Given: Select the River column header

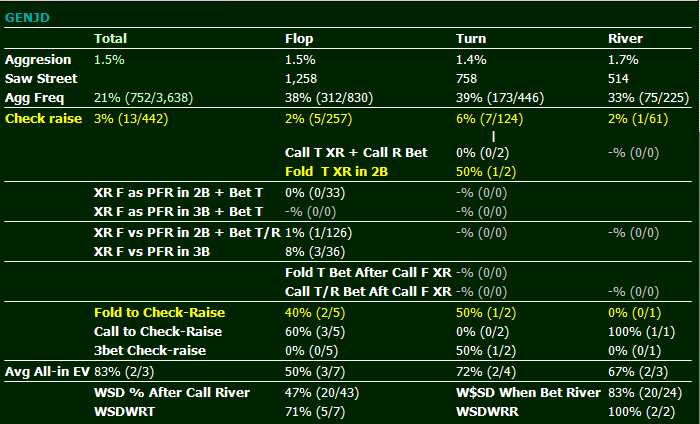Looking at the screenshot, I should [x=625, y=39].
